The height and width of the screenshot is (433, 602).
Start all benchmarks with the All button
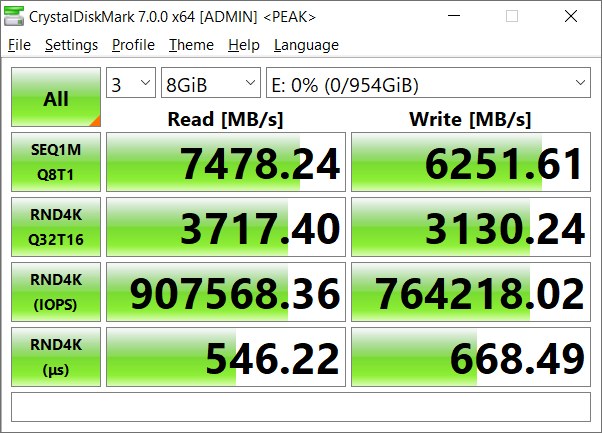tap(56, 97)
